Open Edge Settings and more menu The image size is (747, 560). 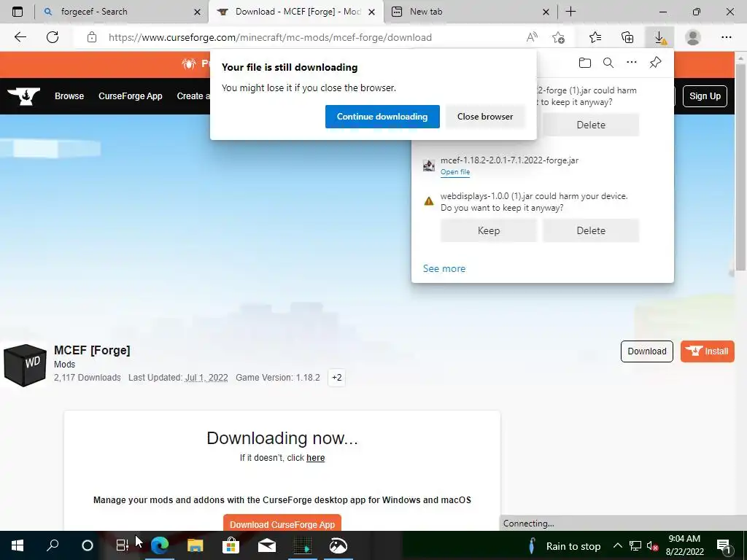(x=726, y=37)
